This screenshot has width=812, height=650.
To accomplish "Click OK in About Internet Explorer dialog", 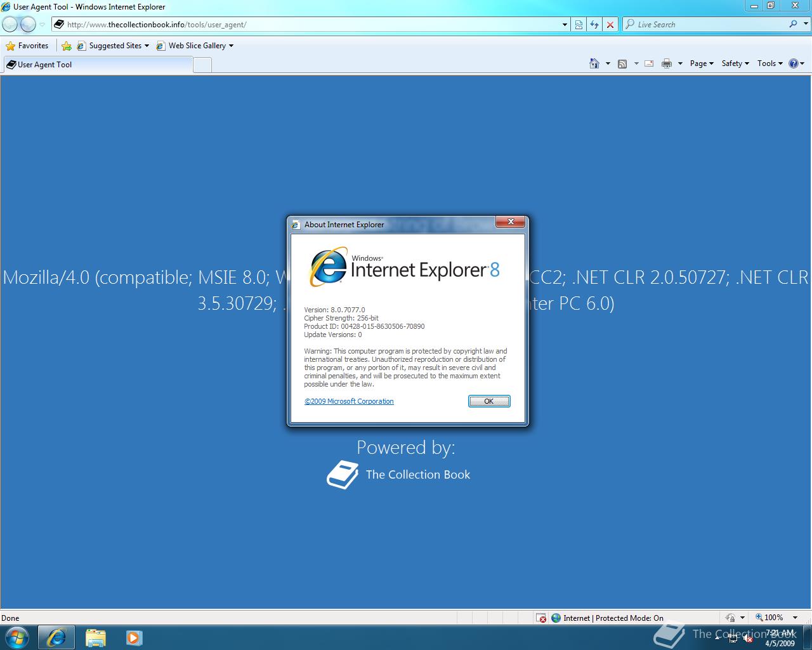I will tap(489, 401).
